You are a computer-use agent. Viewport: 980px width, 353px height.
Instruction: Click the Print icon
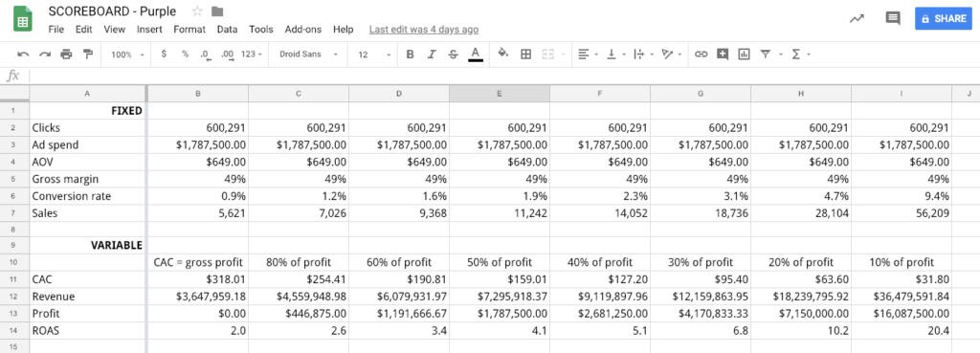coord(66,55)
